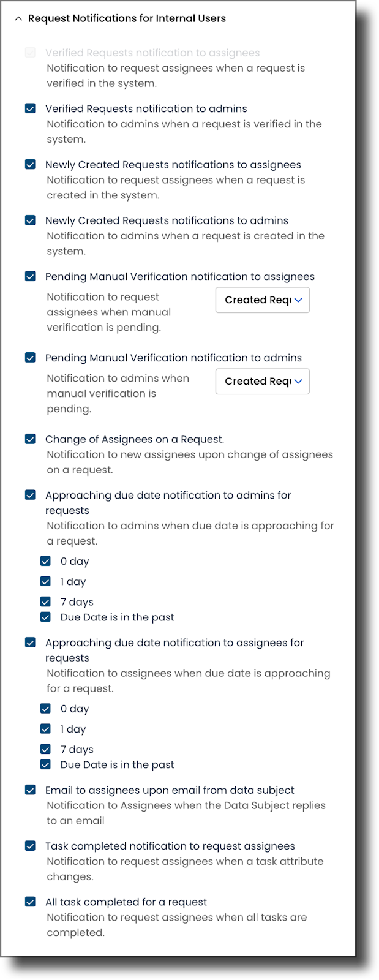Uncheck All task completed for a request
The width and height of the screenshot is (379, 980).
[30, 902]
